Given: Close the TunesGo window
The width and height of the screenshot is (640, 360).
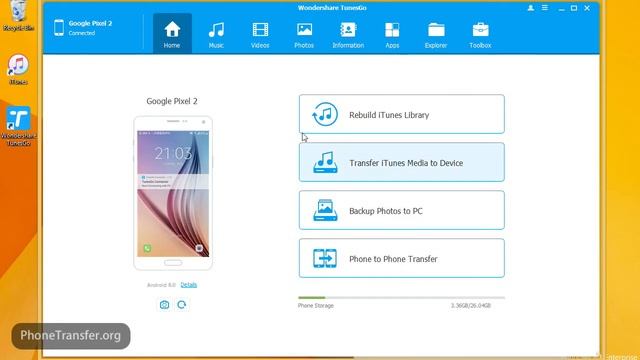Looking at the screenshot, I should point(587,8).
